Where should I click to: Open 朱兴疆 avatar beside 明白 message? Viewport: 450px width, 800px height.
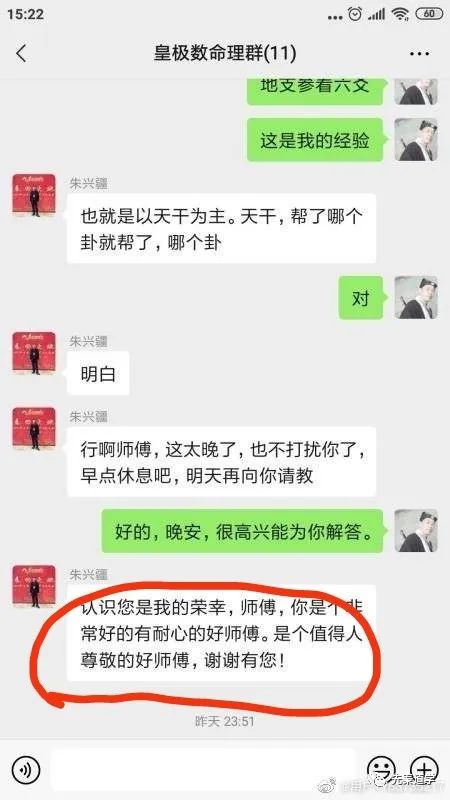[34, 354]
